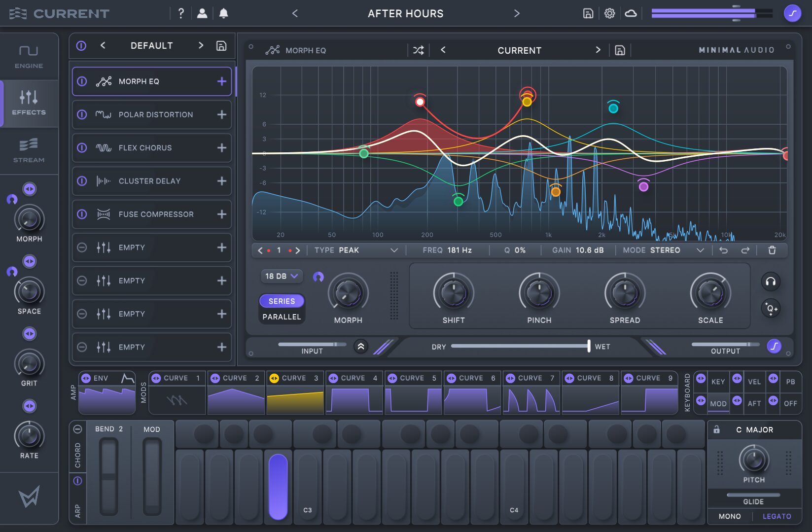
Task: Toggle power for Flex Chorus module
Action: pos(82,148)
